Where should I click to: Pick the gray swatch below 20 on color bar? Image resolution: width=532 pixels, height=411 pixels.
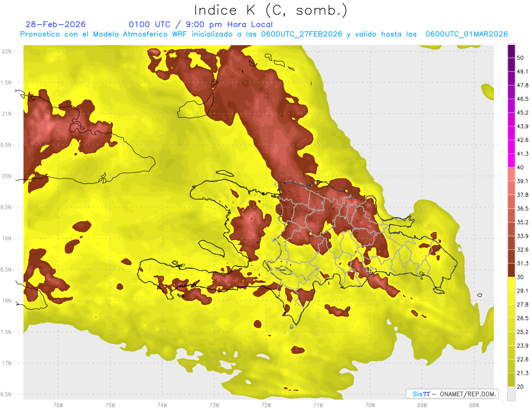(512, 393)
